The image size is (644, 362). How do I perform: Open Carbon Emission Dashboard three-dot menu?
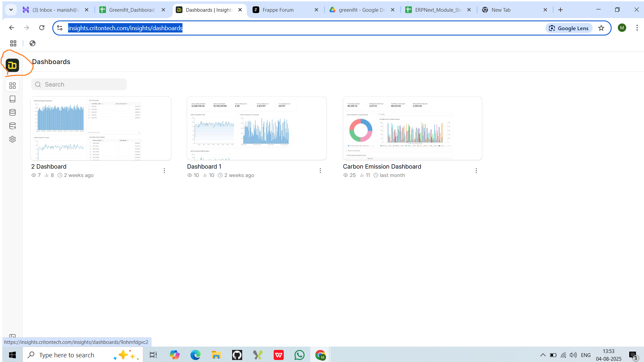476,171
